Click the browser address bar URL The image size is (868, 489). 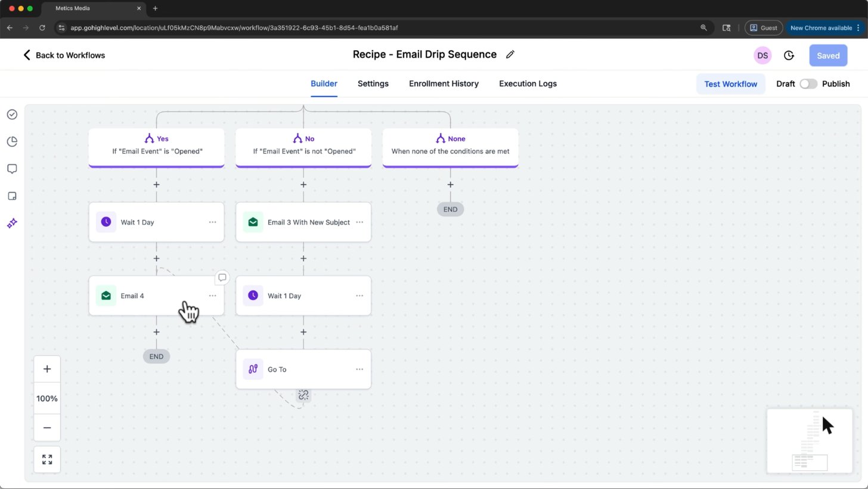[234, 28]
